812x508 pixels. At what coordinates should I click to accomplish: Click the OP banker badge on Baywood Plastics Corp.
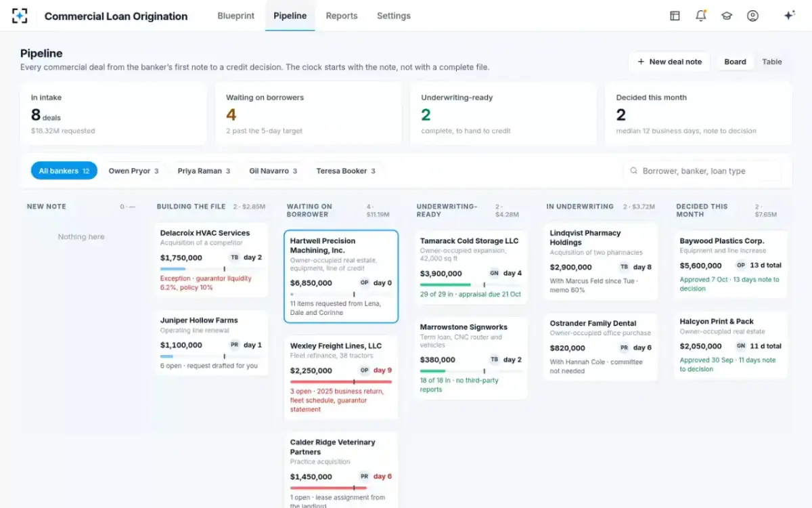tap(740, 266)
